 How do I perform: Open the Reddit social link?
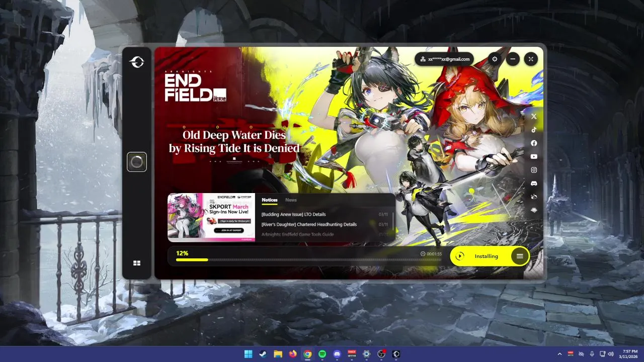click(534, 197)
